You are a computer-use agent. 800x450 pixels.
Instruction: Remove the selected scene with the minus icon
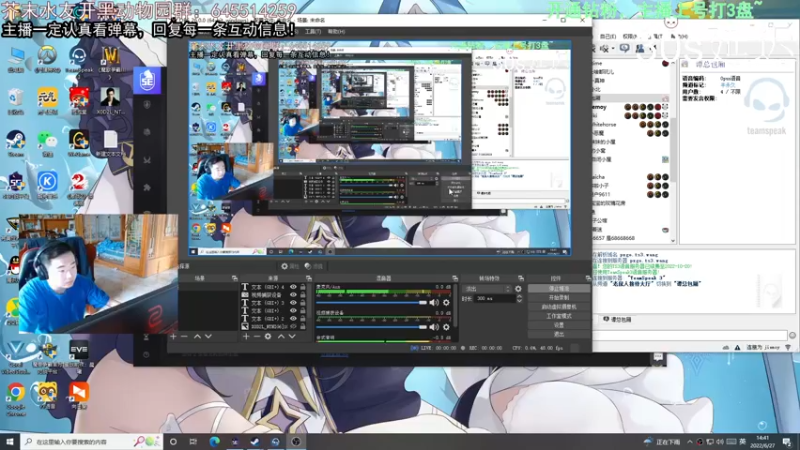pos(184,337)
